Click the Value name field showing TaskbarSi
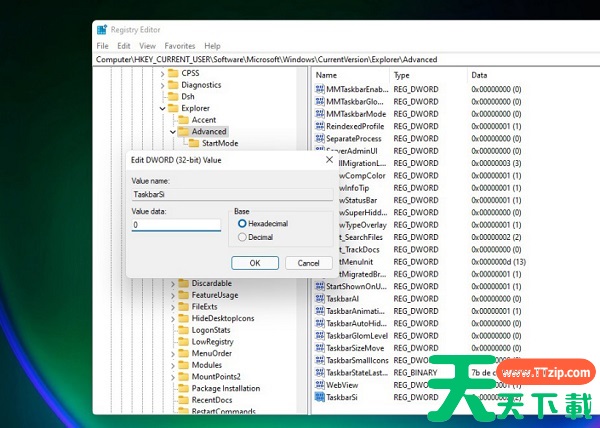Viewport: 600px width, 428px height. [232, 194]
